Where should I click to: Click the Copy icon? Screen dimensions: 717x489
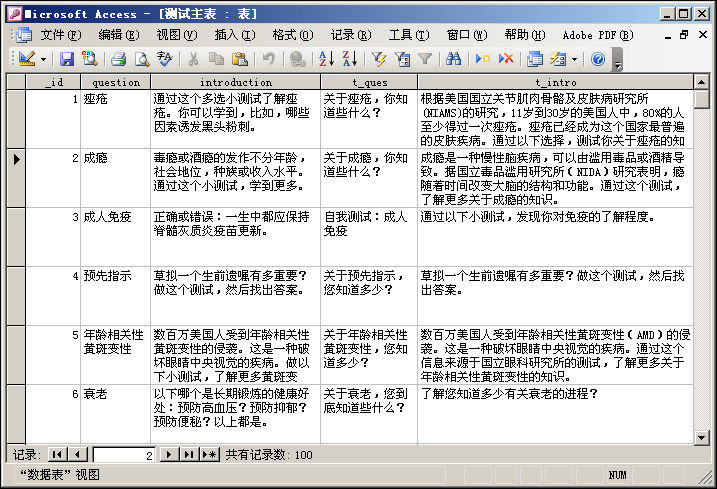click(216, 59)
